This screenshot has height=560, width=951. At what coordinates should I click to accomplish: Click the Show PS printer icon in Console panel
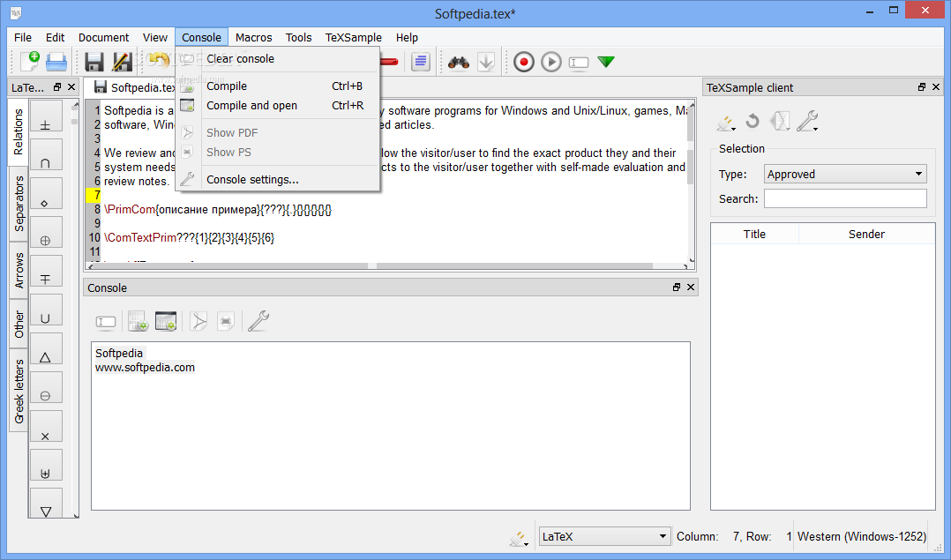tap(226, 321)
